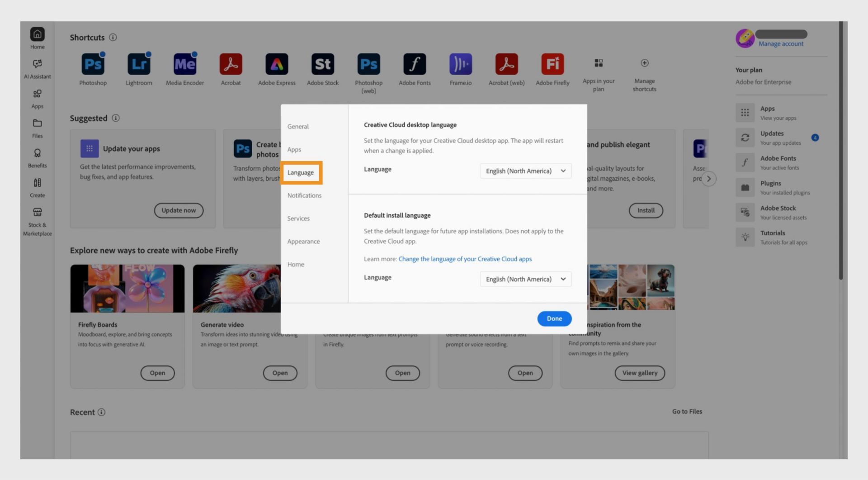Screen dimensions: 868x480
Task: Click Firefly Boards thumbnail image
Action: (127, 289)
